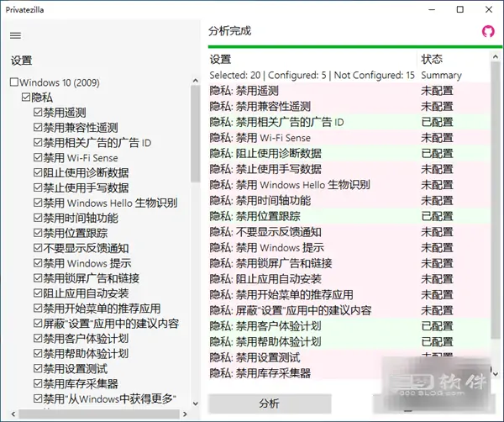Viewport: 504px width, 422px height.
Task: Select result row 隐私: 禁用时间轴功能
Action: tap(349, 201)
